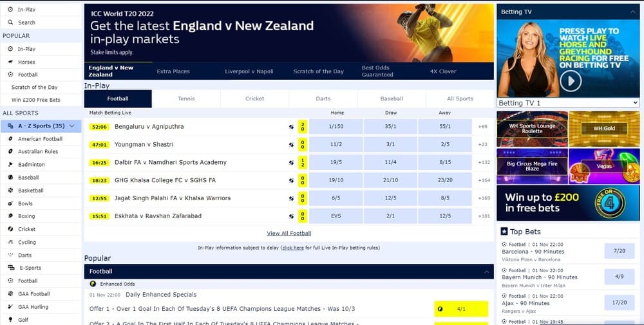Play the Betting TV video

click(571, 81)
